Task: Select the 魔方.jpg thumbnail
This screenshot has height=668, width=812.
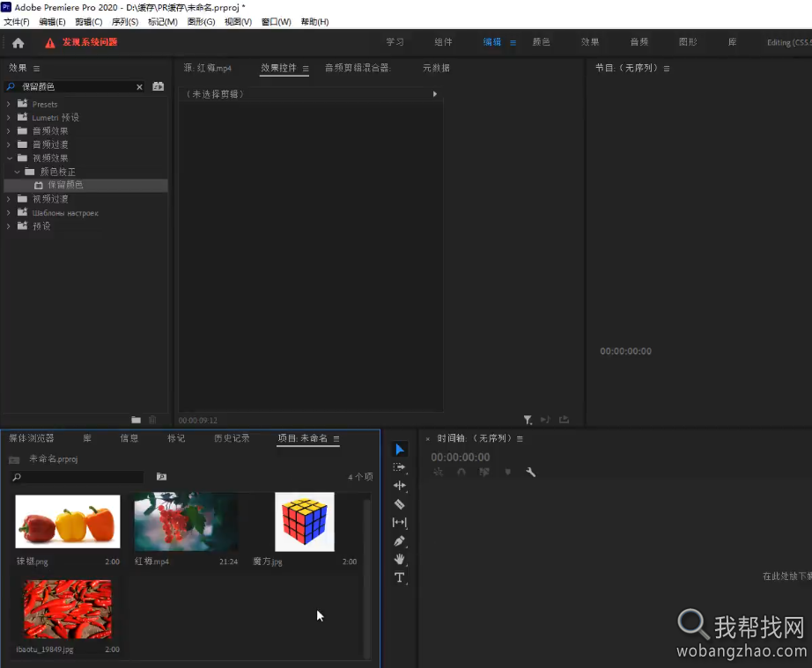Action: click(305, 522)
